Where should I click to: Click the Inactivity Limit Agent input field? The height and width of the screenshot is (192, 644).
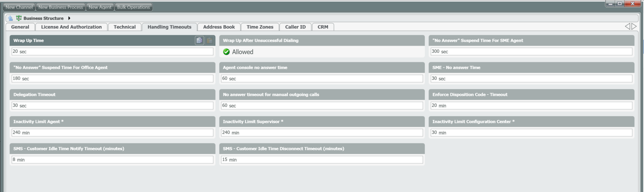click(113, 133)
